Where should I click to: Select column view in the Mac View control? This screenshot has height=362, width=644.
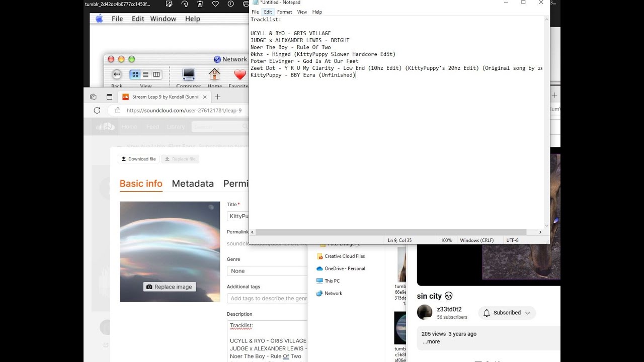156,74
